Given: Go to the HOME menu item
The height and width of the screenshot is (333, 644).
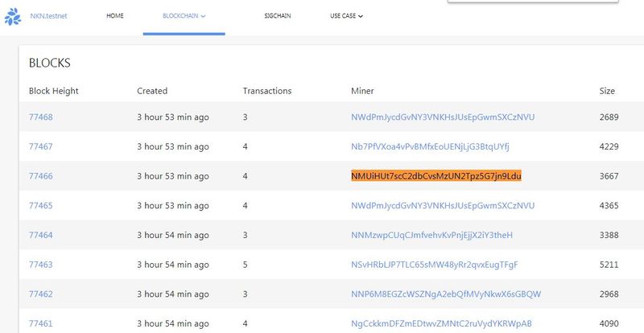Looking at the screenshot, I should [x=115, y=15].
